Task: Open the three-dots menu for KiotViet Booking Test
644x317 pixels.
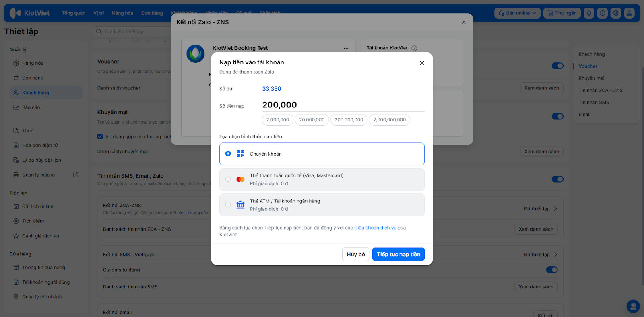Action: (346, 48)
